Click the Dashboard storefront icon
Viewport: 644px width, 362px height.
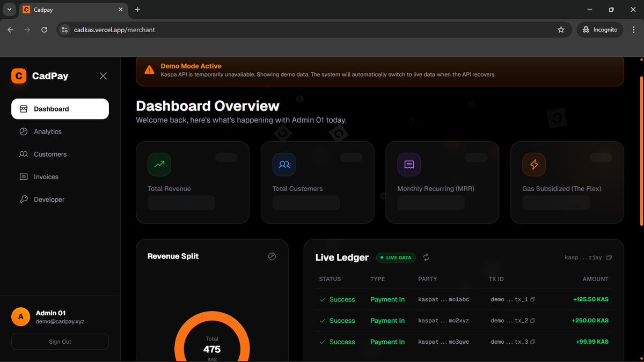click(x=23, y=109)
